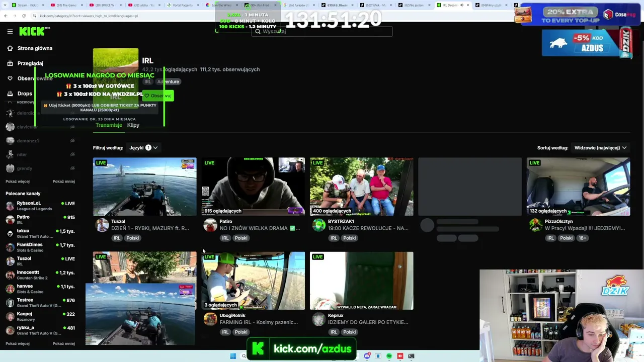
Task: Collapse recommended channels with lower Pokaż mniej
Action: point(64,344)
